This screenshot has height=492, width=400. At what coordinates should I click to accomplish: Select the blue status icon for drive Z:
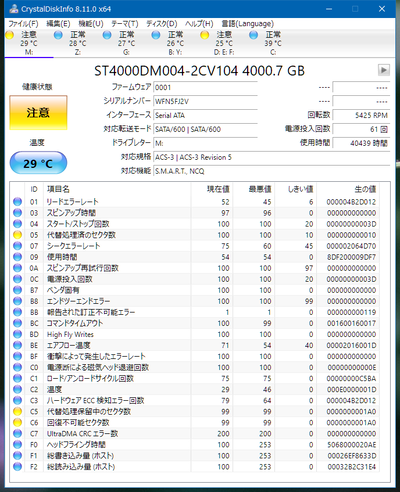click(x=58, y=35)
